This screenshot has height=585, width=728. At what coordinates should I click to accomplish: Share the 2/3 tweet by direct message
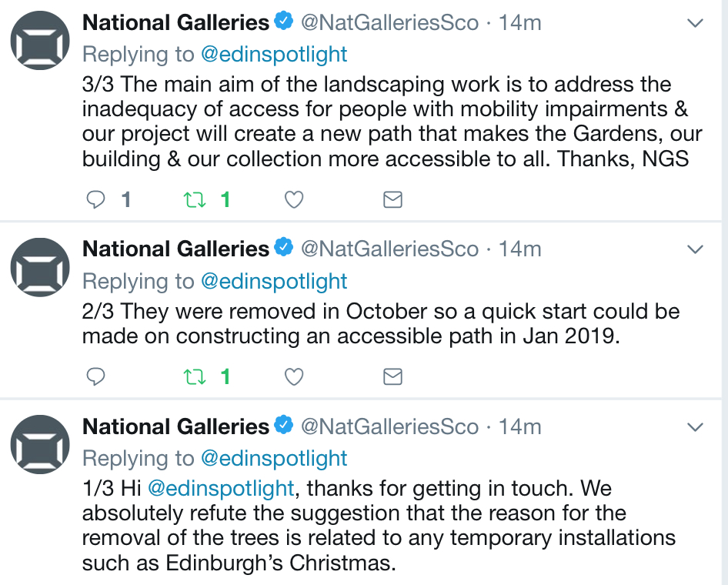392,376
